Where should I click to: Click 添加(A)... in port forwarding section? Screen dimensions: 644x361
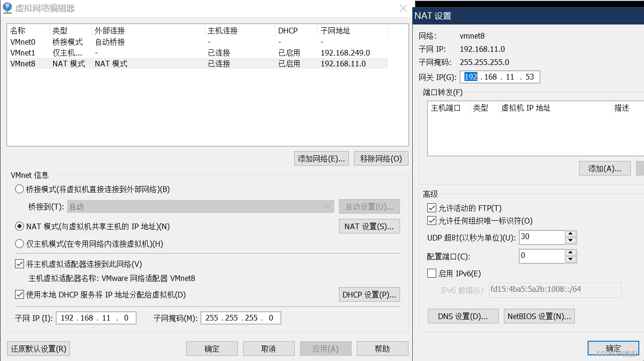pyautogui.click(x=605, y=168)
